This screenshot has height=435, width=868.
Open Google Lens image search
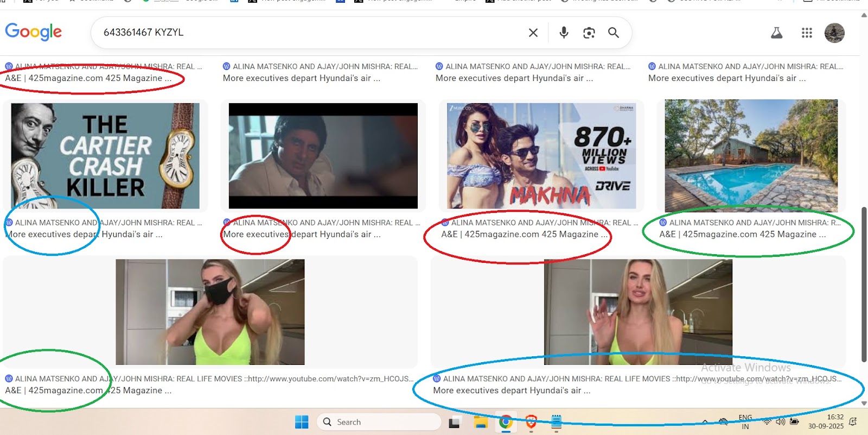[589, 33]
